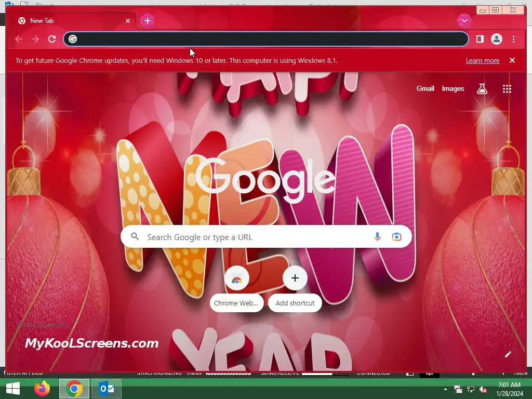Minimize the Chrome window

tap(483, 10)
